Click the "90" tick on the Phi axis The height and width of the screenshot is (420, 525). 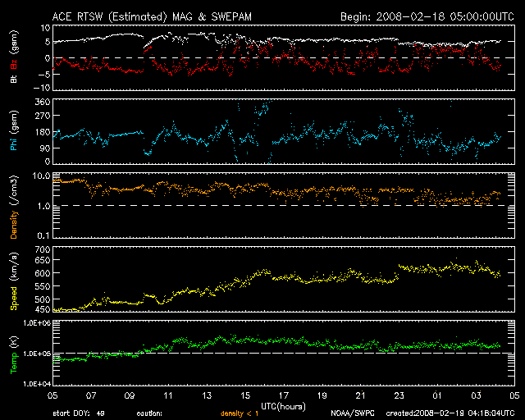point(45,148)
